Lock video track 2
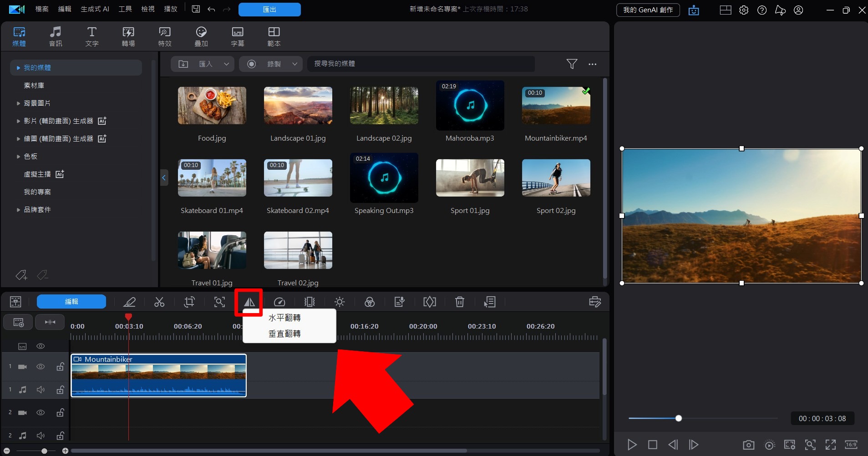Viewport: 868px width, 456px height. pyautogui.click(x=60, y=413)
